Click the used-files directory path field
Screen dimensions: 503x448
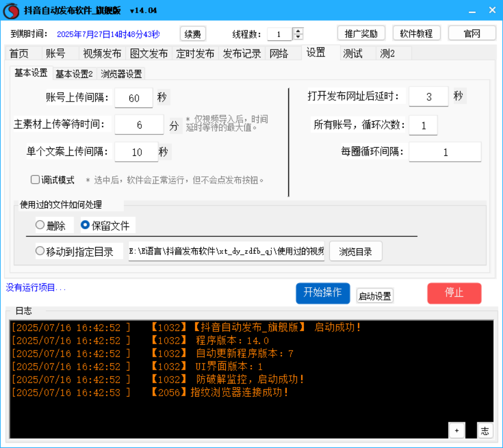tap(227, 251)
